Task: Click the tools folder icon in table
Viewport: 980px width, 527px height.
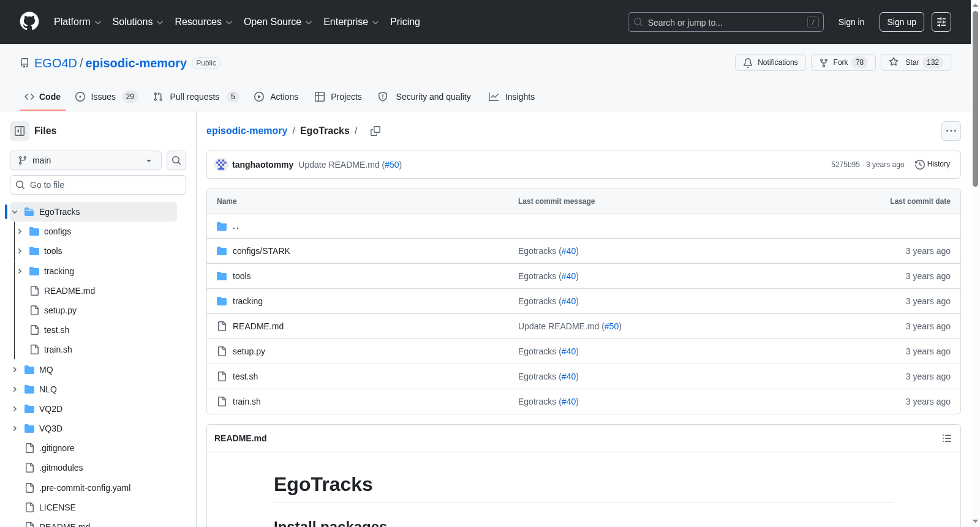Action: [222, 276]
